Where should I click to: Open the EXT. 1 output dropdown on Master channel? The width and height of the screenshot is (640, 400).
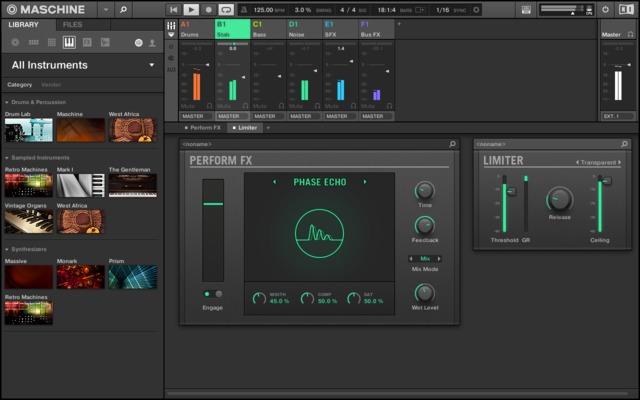pos(618,116)
